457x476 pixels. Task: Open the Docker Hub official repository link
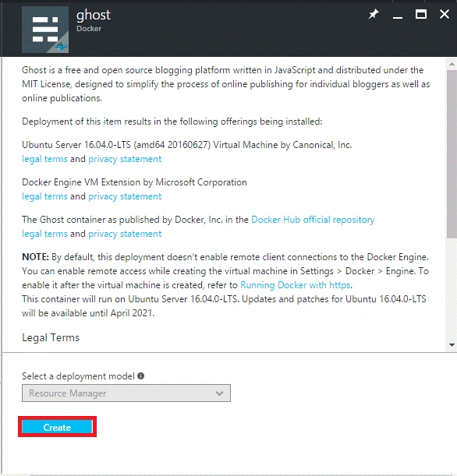pos(313,220)
